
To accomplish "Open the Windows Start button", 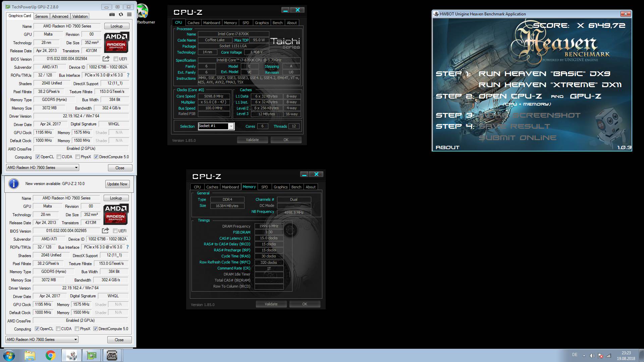I will point(9,355).
